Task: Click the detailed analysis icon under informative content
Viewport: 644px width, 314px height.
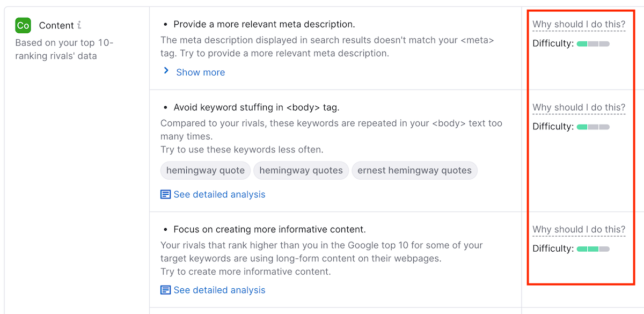Action: (x=166, y=290)
